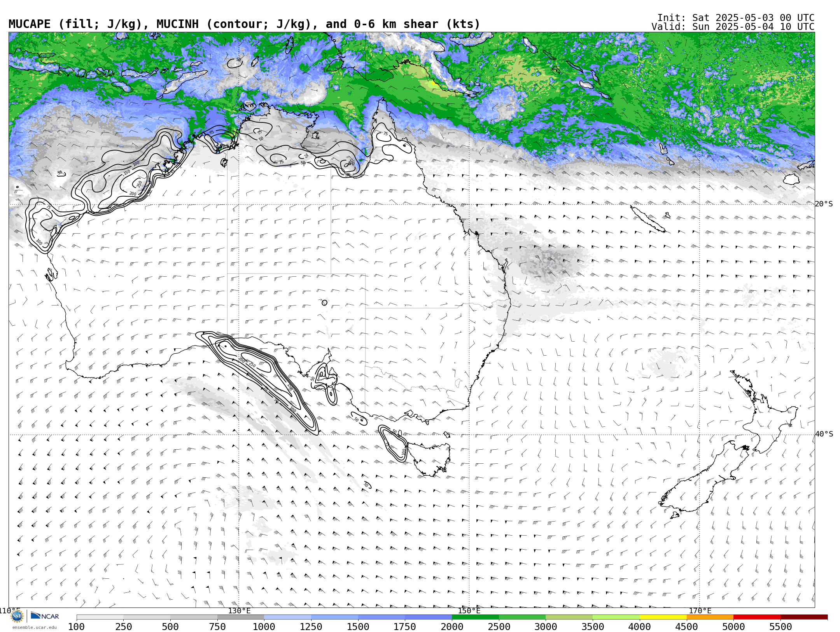Open the ensemble.ucar.edu link text
Screen dimensions: 840x632
coord(34,627)
